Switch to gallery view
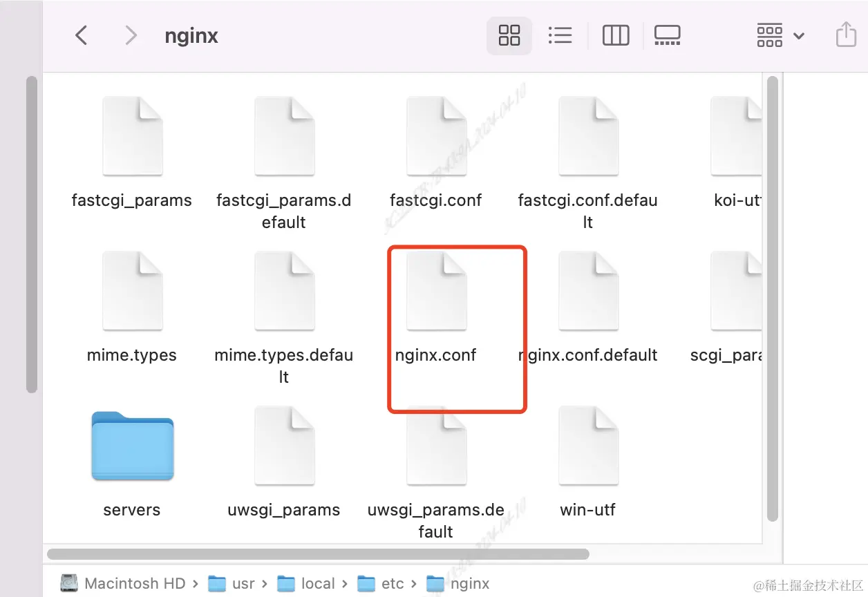The width and height of the screenshot is (868, 597). coord(668,35)
